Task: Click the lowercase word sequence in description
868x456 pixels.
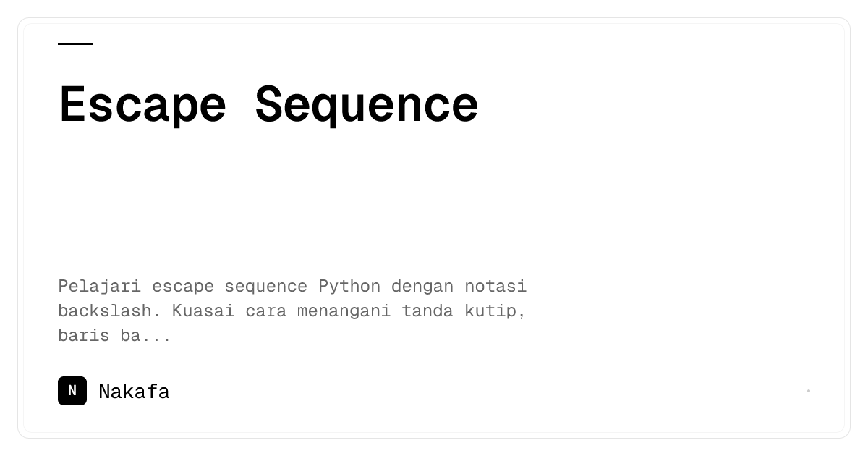Action: pyautogui.click(x=266, y=287)
